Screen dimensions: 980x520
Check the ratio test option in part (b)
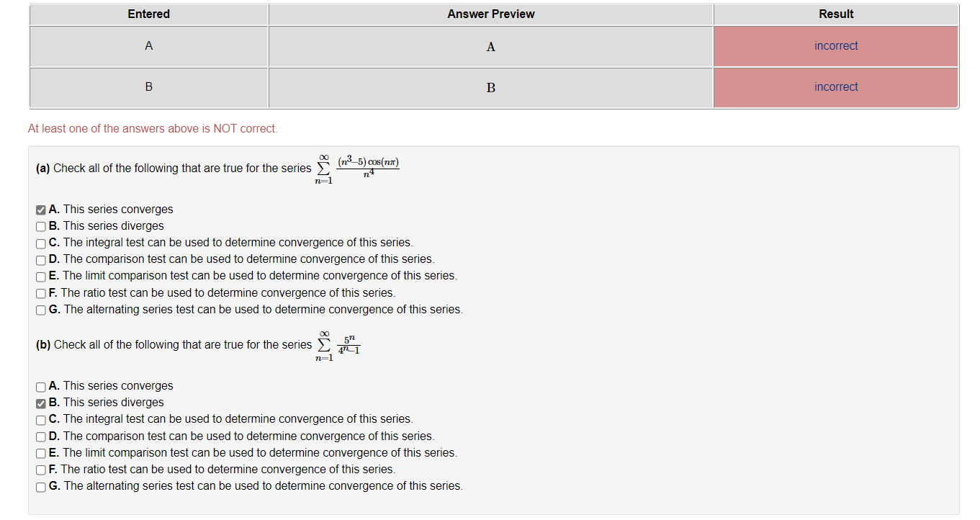(40, 470)
